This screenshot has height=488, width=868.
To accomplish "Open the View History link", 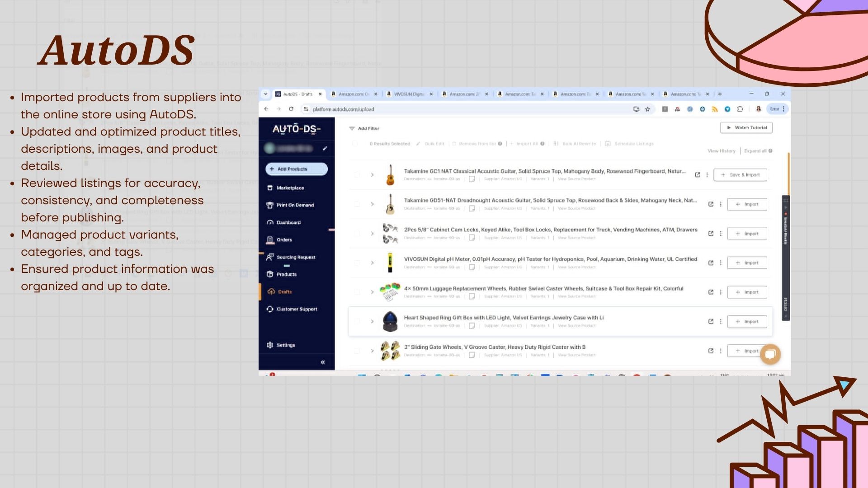I will click(722, 151).
